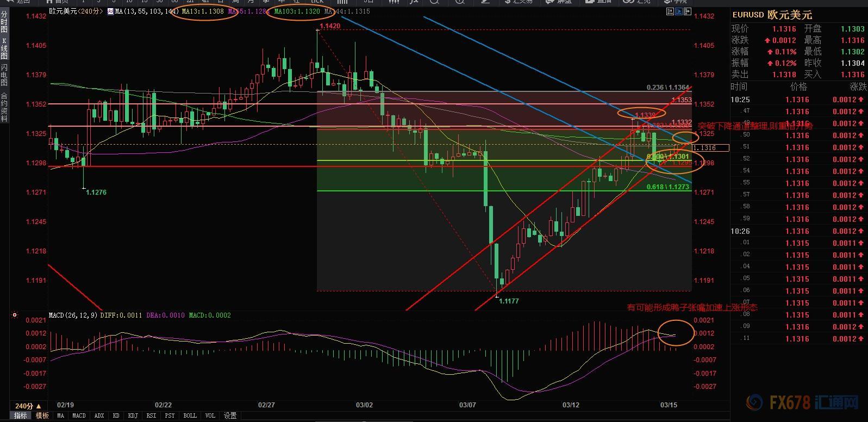The height and width of the screenshot is (422, 868).
Task: Click the 价格 column header in tick list
Action: click(x=798, y=86)
